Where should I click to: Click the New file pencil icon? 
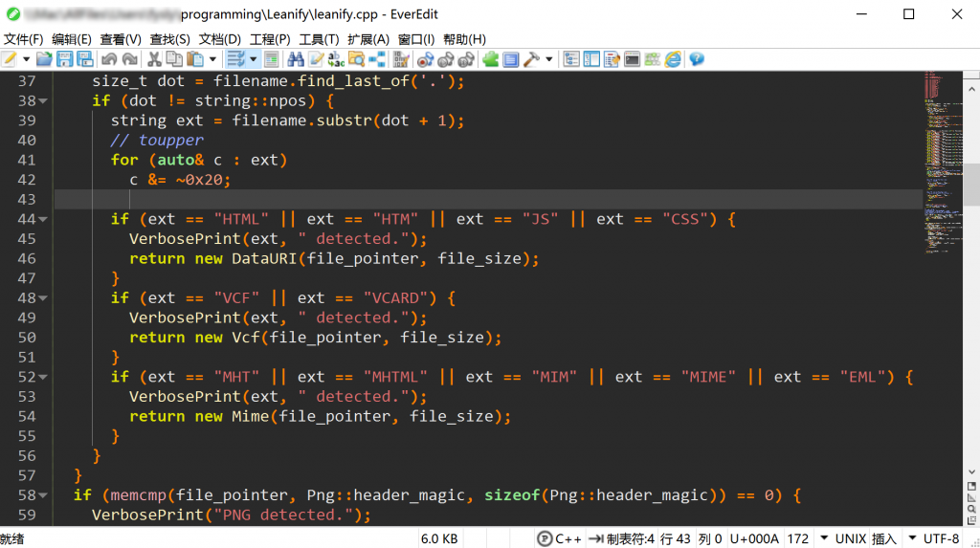click(x=10, y=59)
